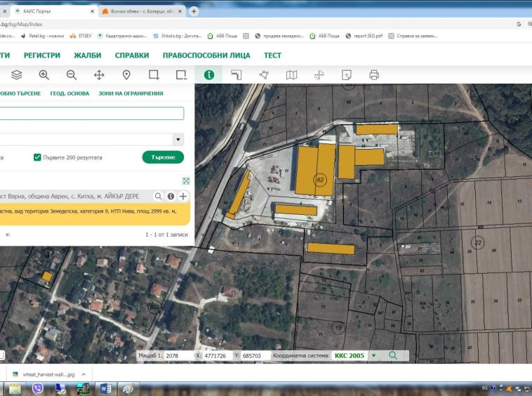The width and height of the screenshot is (532, 396).
Task: Open Microsoft Word from the taskbar
Action: tap(106, 388)
